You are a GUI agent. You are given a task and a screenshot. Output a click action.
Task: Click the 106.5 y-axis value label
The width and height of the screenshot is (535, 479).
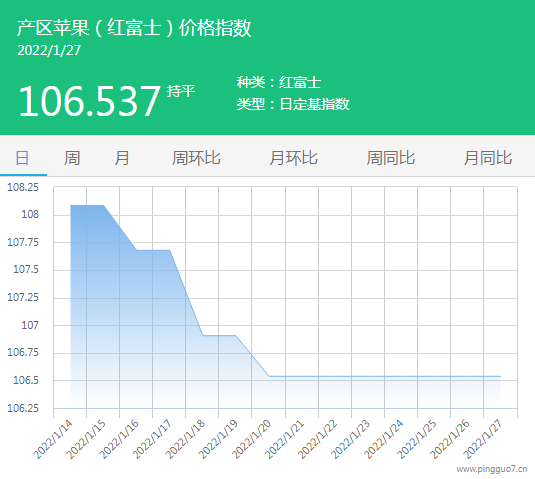coord(26,380)
